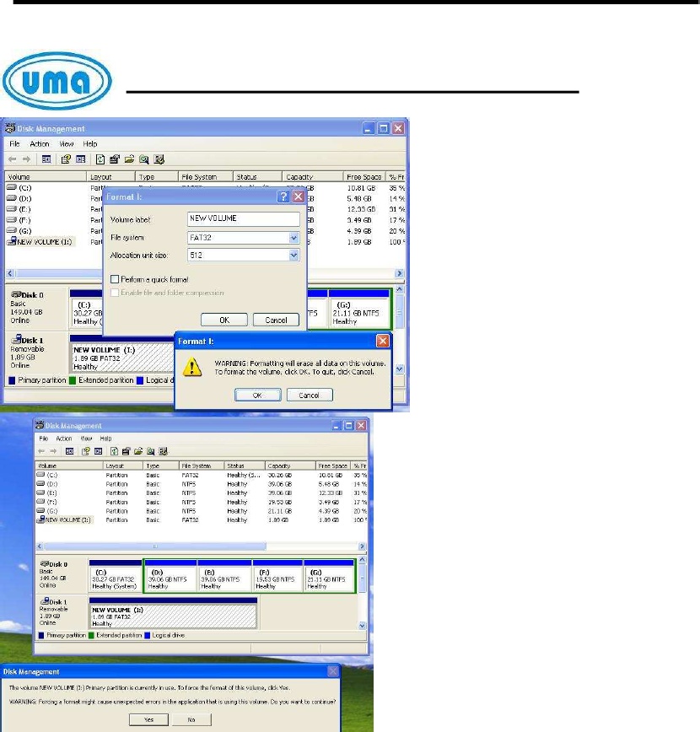The height and width of the screenshot is (732, 700).
Task: Confirm OK in the formatting warning dialog
Action: (257, 395)
